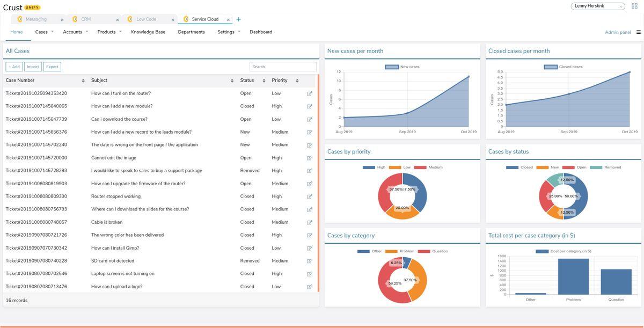Edit the 'Can i download the course?' case
This screenshot has height=328, width=644.
click(310, 119)
